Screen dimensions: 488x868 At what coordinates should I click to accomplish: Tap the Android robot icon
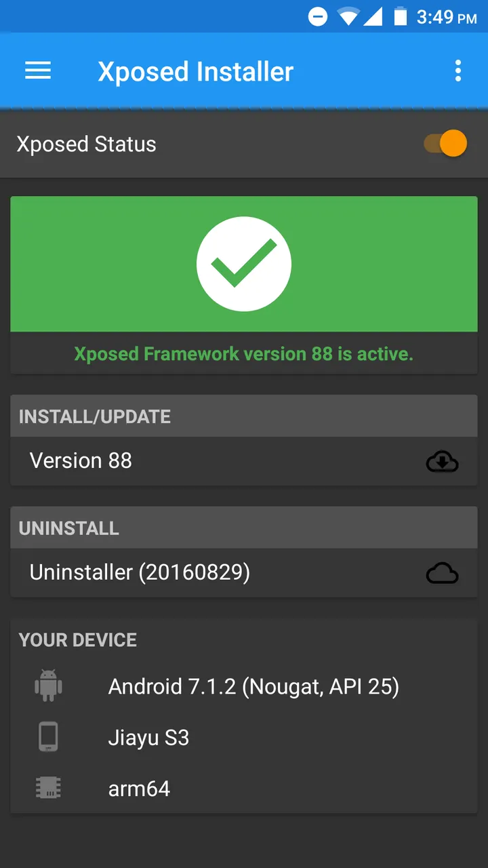48,686
